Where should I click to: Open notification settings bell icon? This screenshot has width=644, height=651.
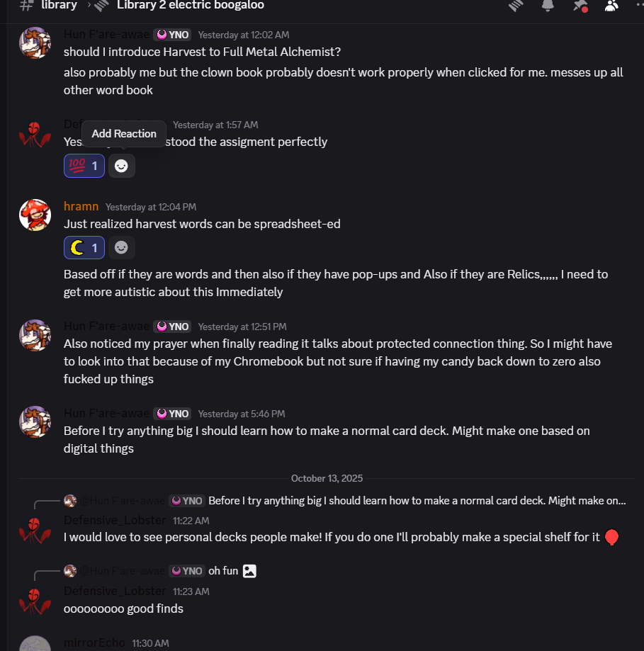pyautogui.click(x=548, y=6)
